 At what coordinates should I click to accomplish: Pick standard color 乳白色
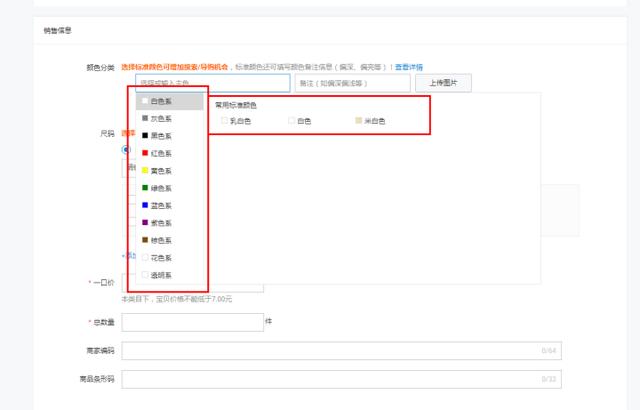(x=236, y=121)
